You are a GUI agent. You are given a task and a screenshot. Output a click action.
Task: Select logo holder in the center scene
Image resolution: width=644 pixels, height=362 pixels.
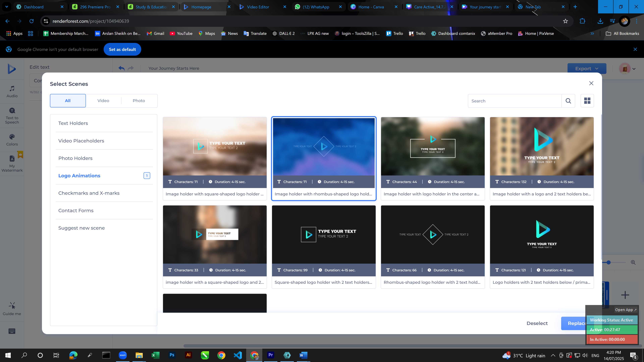tap(433, 159)
